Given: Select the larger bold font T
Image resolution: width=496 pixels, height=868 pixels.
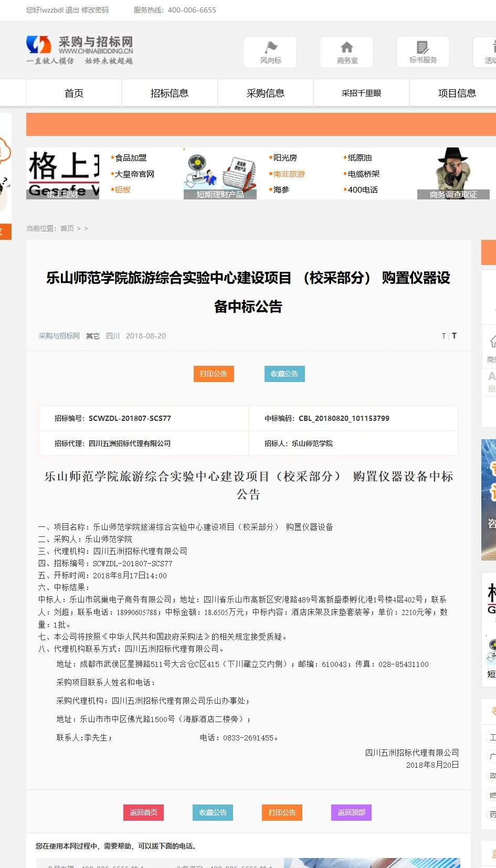Looking at the screenshot, I should click(x=454, y=336).
